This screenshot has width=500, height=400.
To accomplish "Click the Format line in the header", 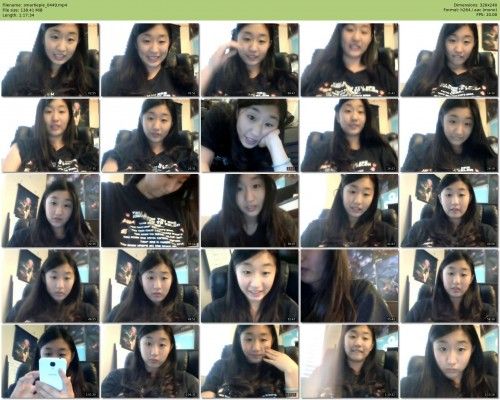I will coord(471,10).
